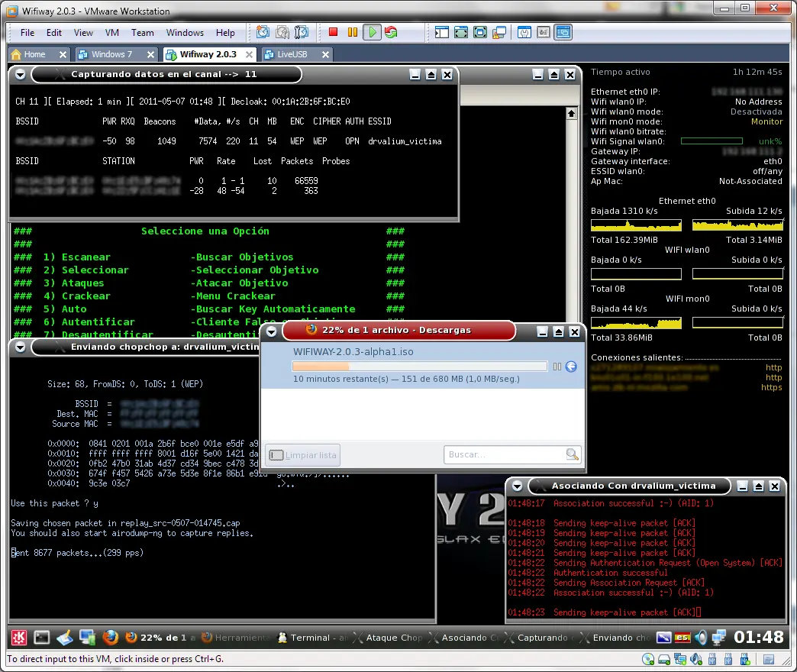
Task: Open window menu of Capturando datos window
Action: pos(21,75)
